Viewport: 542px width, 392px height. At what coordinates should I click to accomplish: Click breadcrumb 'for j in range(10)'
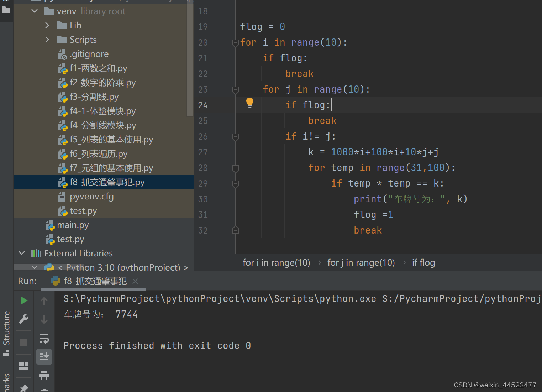coord(361,263)
